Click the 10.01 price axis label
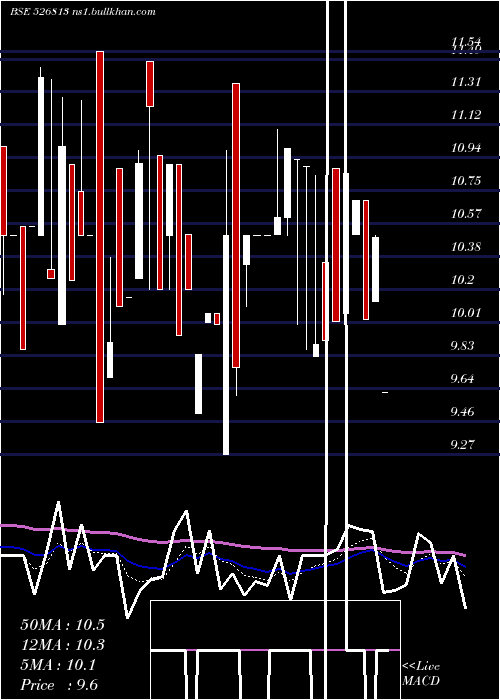This screenshot has height=700, width=500. point(466,312)
